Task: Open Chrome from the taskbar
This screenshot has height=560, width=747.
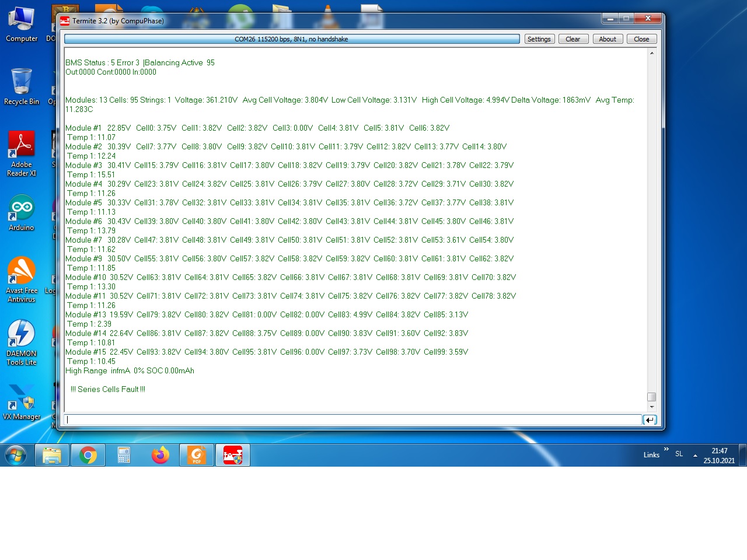Action: (x=88, y=455)
